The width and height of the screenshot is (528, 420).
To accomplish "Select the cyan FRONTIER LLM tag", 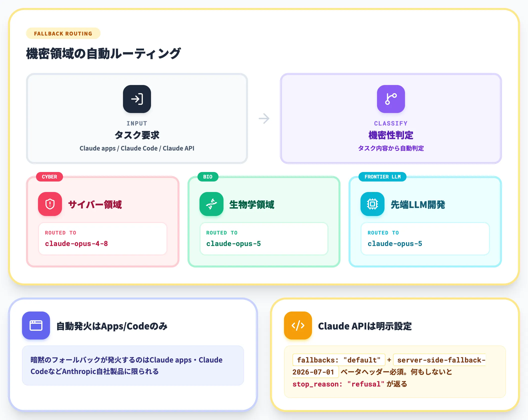I will click(382, 177).
